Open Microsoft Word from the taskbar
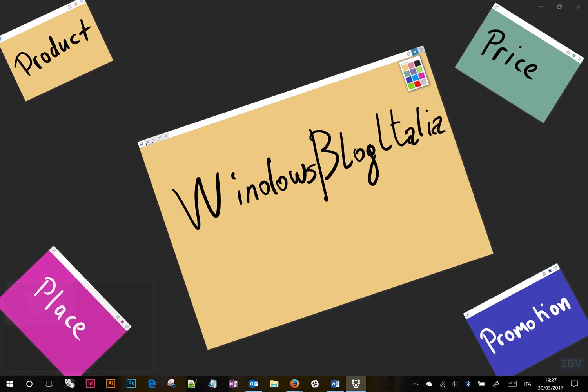 coord(335,383)
